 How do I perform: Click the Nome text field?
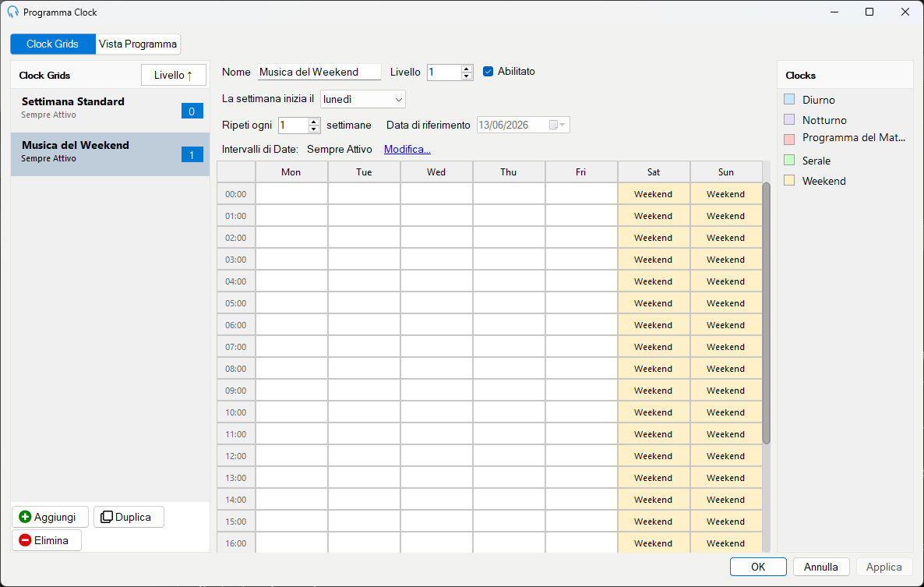tap(319, 72)
